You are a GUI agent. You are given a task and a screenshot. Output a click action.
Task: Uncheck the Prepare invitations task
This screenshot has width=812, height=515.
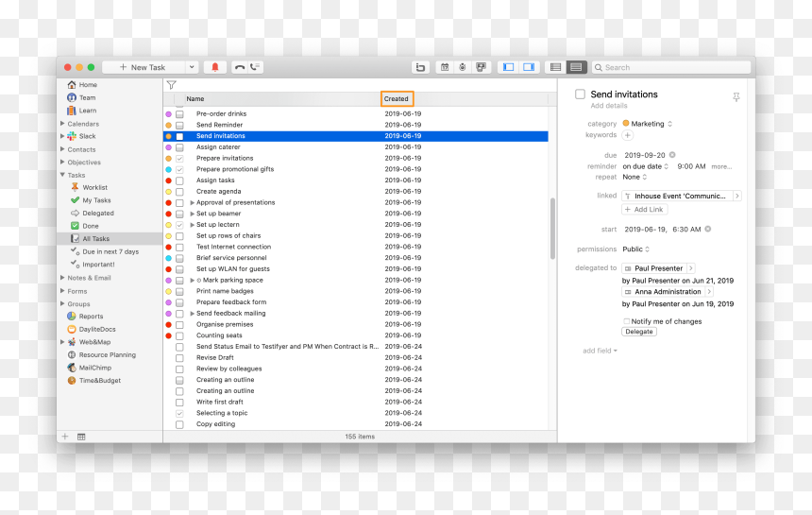tap(179, 159)
